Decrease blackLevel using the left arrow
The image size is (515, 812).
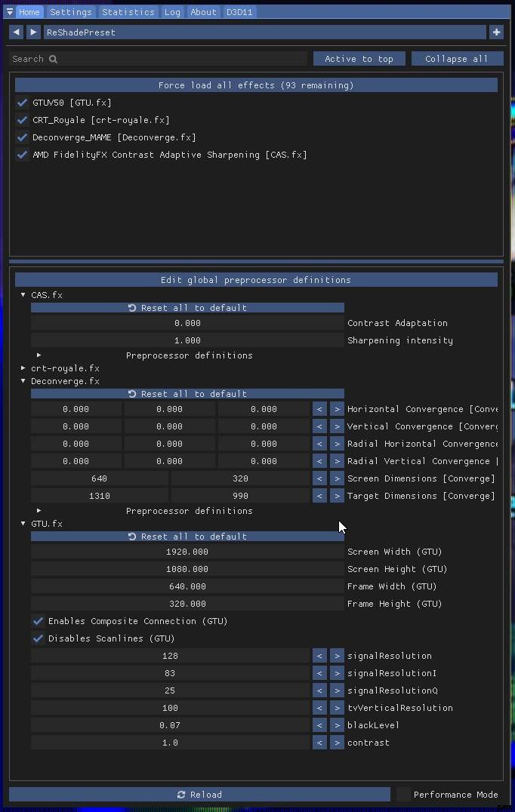click(x=319, y=725)
